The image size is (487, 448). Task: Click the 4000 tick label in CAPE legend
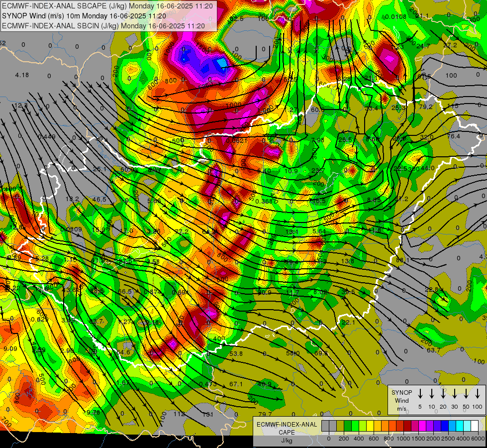click(x=463, y=439)
